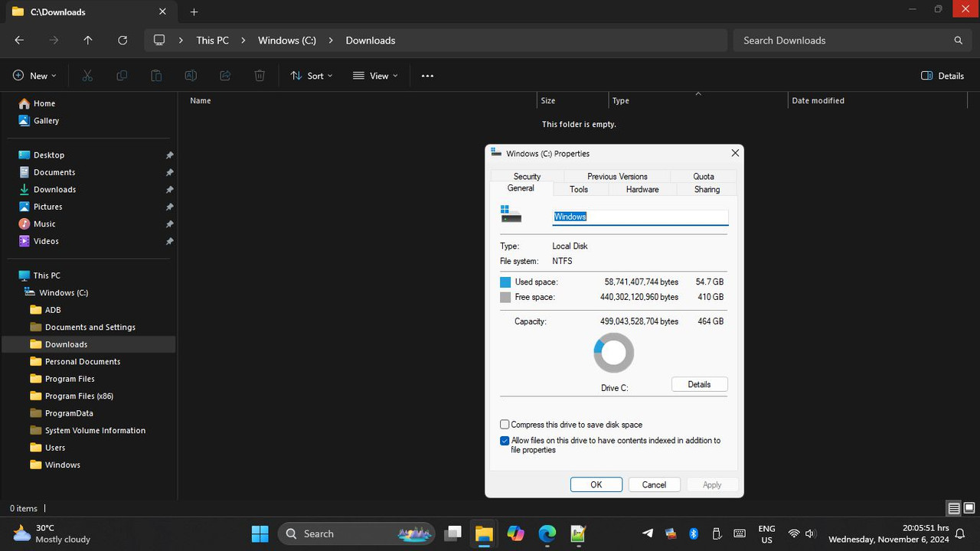Click the Details button beside Drive C:
Screen dimensions: 980x551
coord(699,384)
